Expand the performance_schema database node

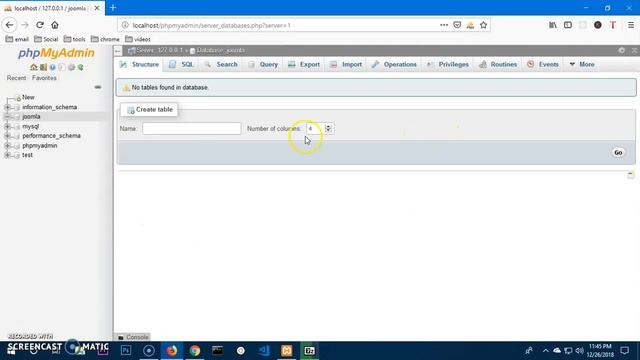(x=7, y=136)
